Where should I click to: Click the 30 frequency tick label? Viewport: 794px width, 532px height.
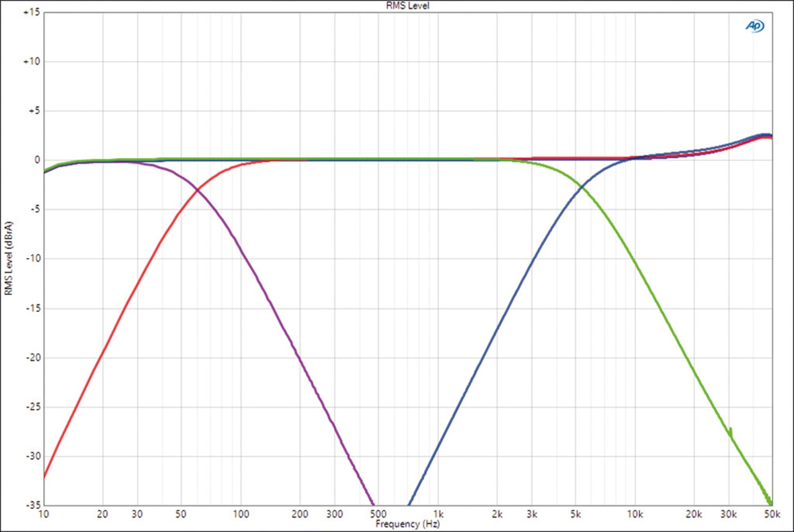[x=137, y=514]
